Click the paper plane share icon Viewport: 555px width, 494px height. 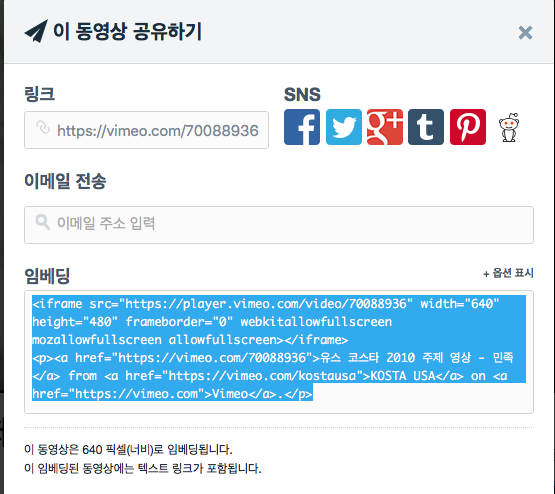(x=36, y=31)
